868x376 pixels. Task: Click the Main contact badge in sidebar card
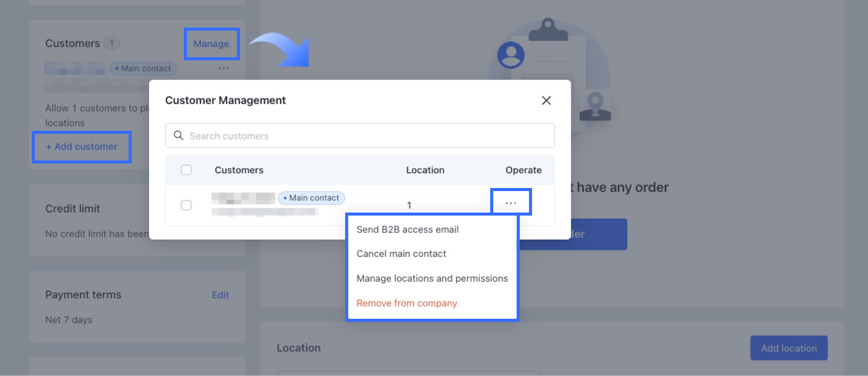(143, 68)
